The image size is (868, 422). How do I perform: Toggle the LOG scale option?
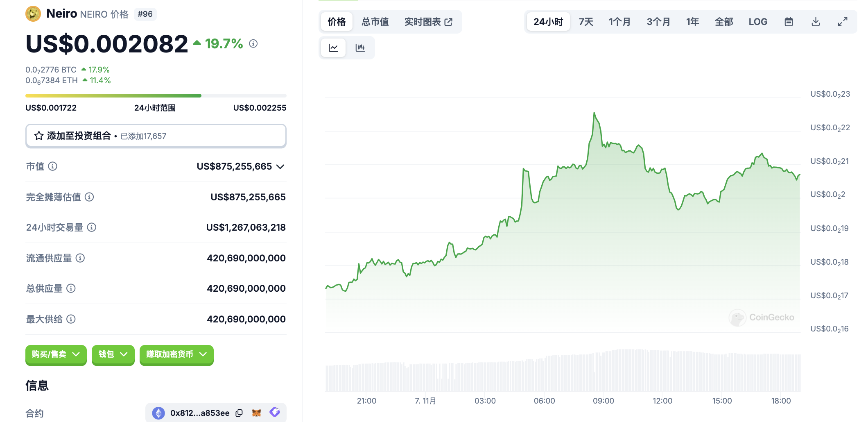click(758, 22)
